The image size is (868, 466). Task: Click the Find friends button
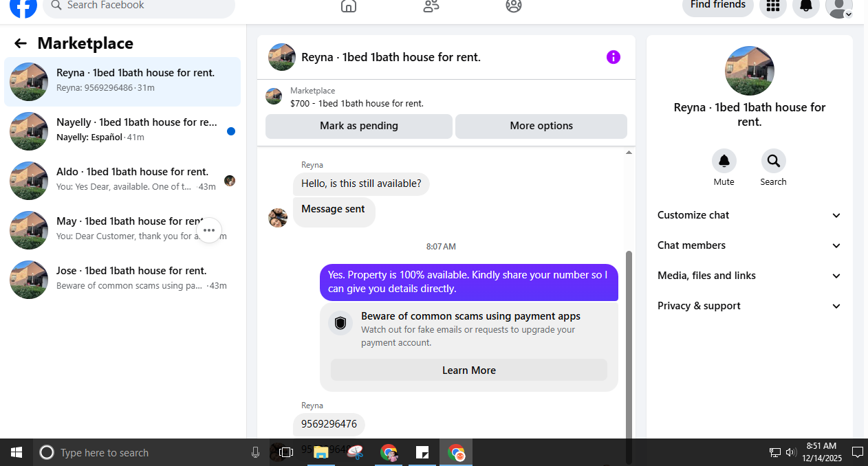(718, 5)
